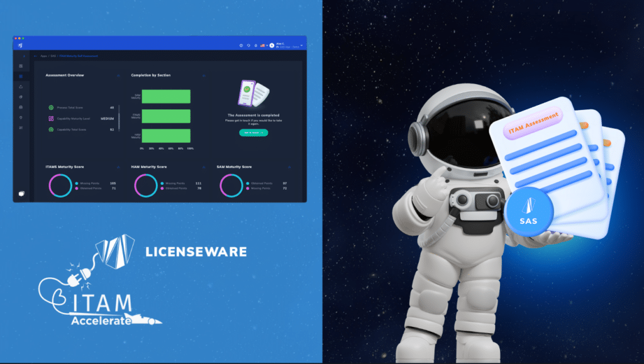Click the icon beside Assessment Overview title

(118, 75)
